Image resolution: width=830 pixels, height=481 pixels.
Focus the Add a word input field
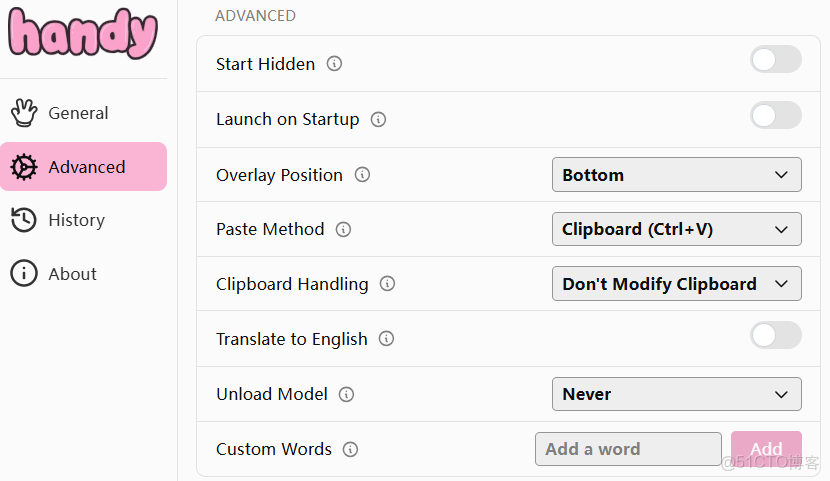coord(627,449)
